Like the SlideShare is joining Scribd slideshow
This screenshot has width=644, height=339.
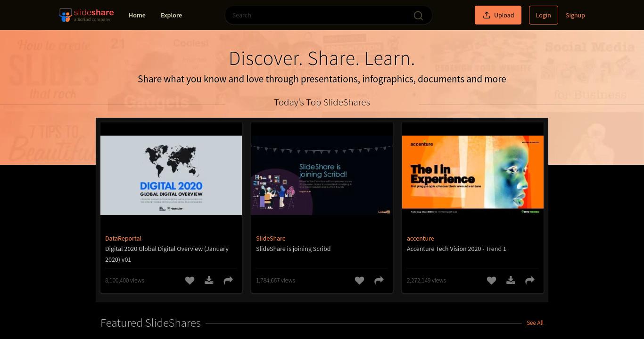click(359, 280)
